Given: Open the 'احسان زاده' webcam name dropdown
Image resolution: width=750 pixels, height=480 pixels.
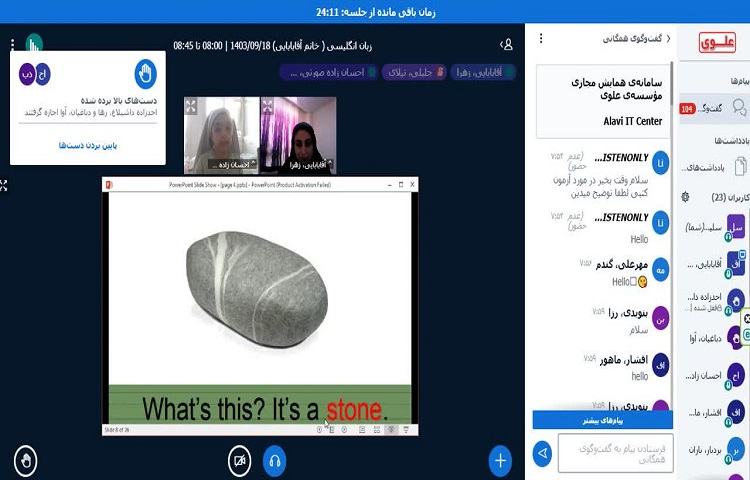Looking at the screenshot, I should (x=232, y=165).
